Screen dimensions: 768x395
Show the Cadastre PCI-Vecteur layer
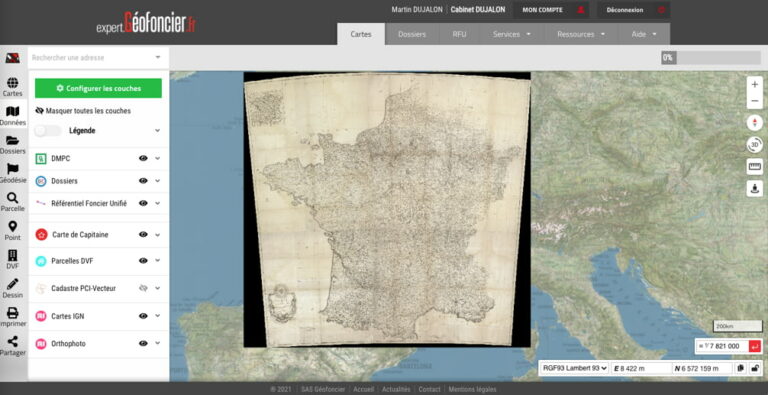tap(143, 288)
